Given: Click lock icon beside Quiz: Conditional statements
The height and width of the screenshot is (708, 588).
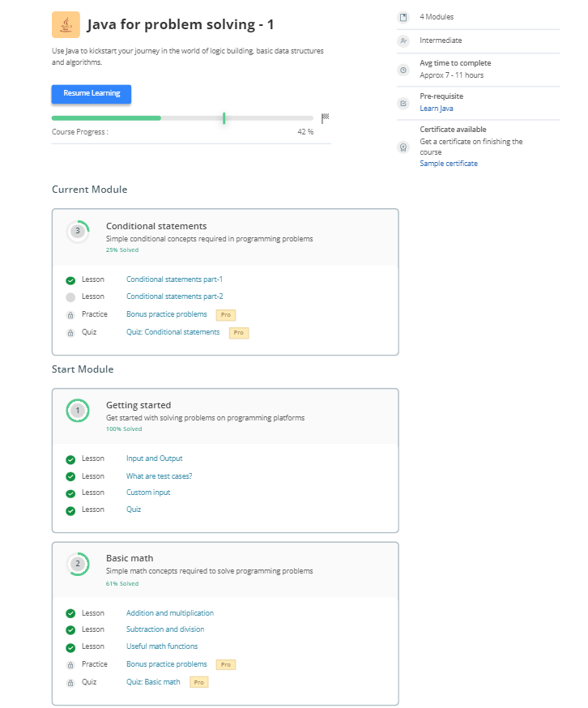Looking at the screenshot, I should pyautogui.click(x=70, y=333).
